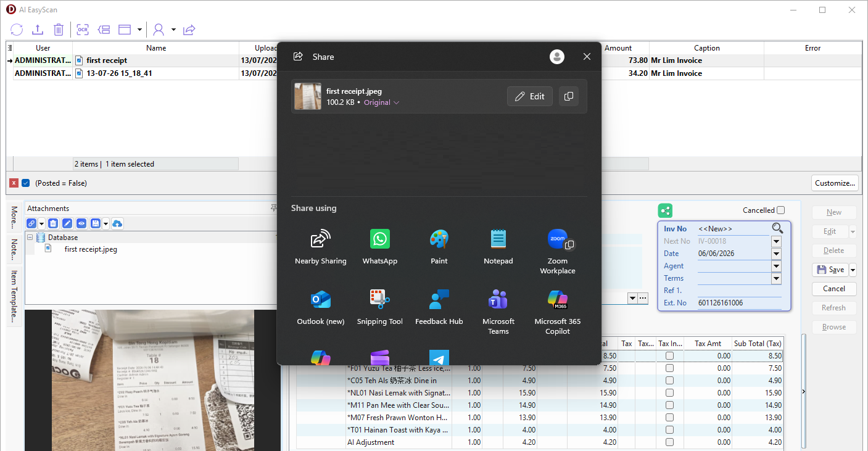The height and width of the screenshot is (451, 868).
Task: Open the More... side tab
Action: [14, 218]
